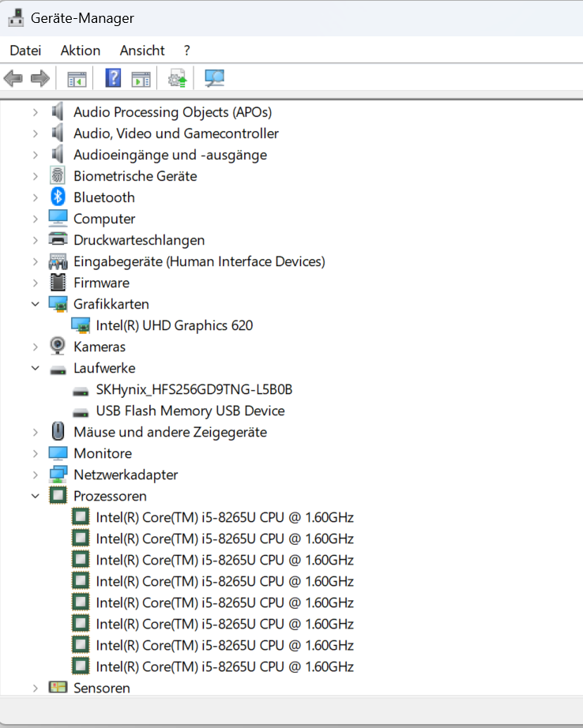The width and height of the screenshot is (583, 728).
Task: Expand the Firmware node
Action: pyautogui.click(x=36, y=283)
